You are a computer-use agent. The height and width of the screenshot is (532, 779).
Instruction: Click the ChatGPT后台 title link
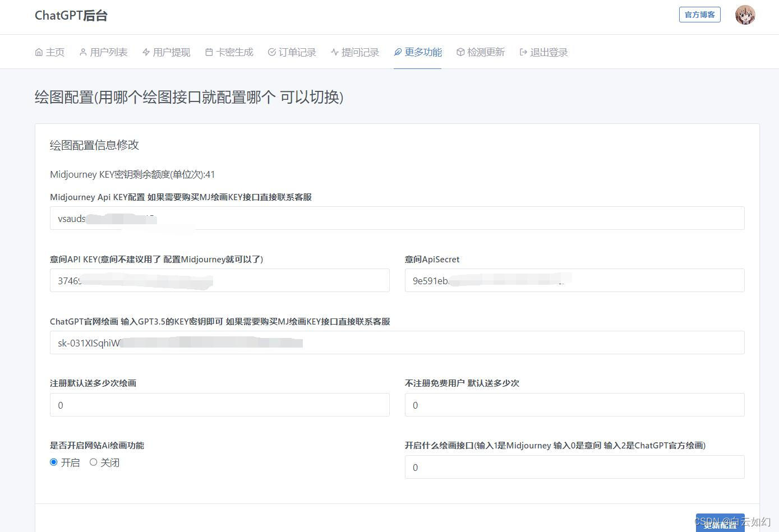pyautogui.click(x=71, y=15)
